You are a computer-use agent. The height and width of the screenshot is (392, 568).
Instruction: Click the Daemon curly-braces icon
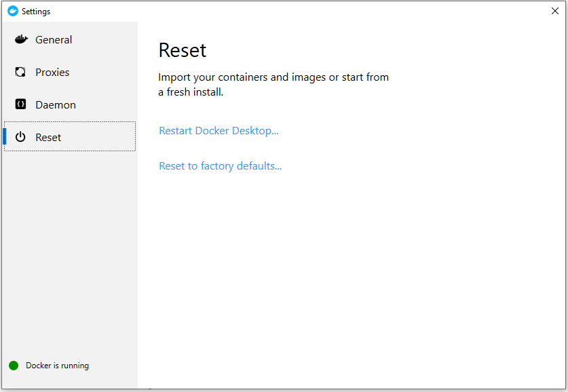point(21,104)
